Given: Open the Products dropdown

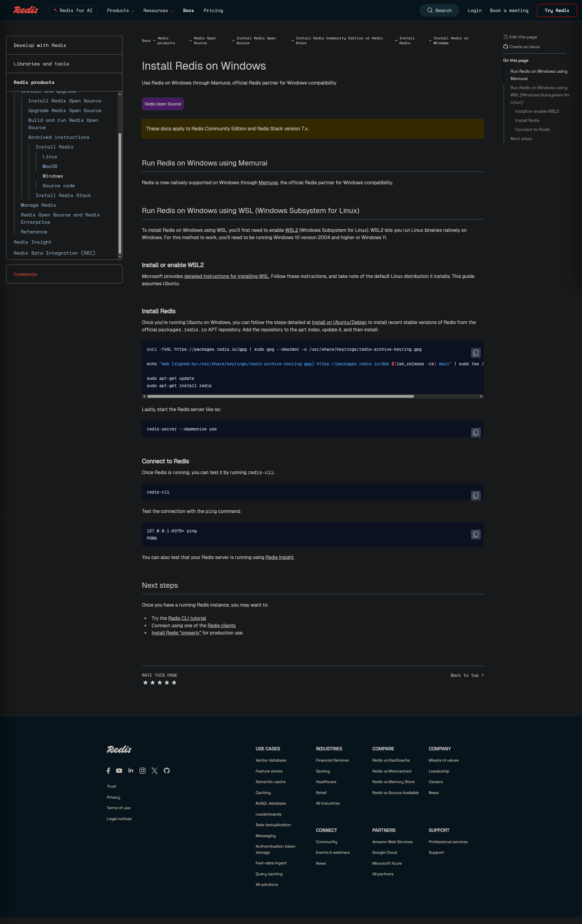Looking at the screenshot, I should (121, 10).
